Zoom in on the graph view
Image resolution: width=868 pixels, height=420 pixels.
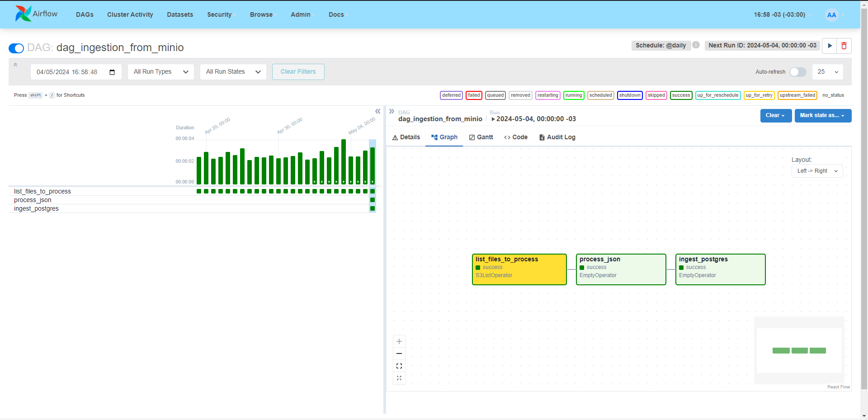tap(399, 341)
